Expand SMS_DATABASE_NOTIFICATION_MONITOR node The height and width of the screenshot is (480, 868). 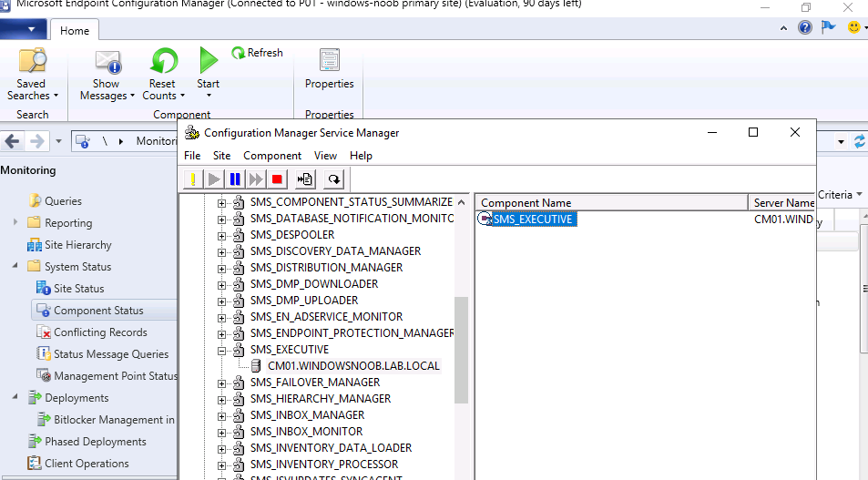tap(221, 220)
